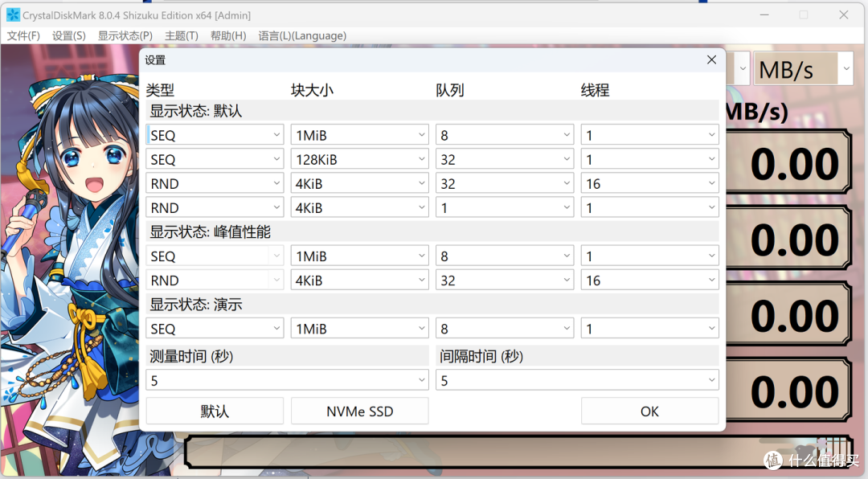Screen dimensions: 868x479
Task: Open the 峰值性能 SEQ block size 1MiB dropdown
Action: coord(360,256)
